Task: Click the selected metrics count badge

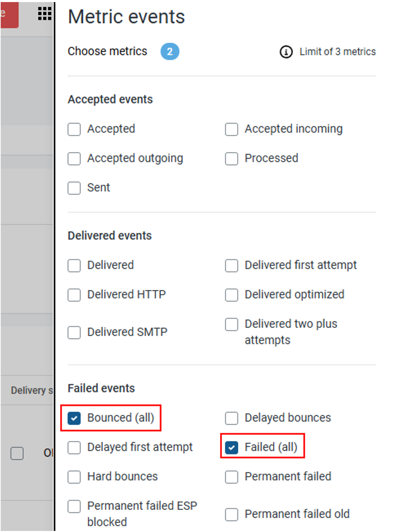Action: tap(170, 52)
